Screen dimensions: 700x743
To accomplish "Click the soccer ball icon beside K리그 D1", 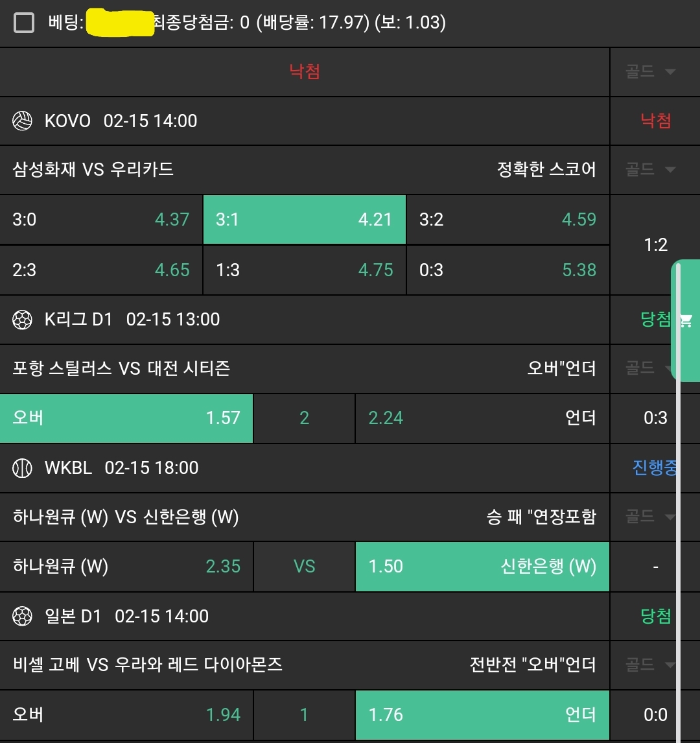I will pyautogui.click(x=23, y=320).
